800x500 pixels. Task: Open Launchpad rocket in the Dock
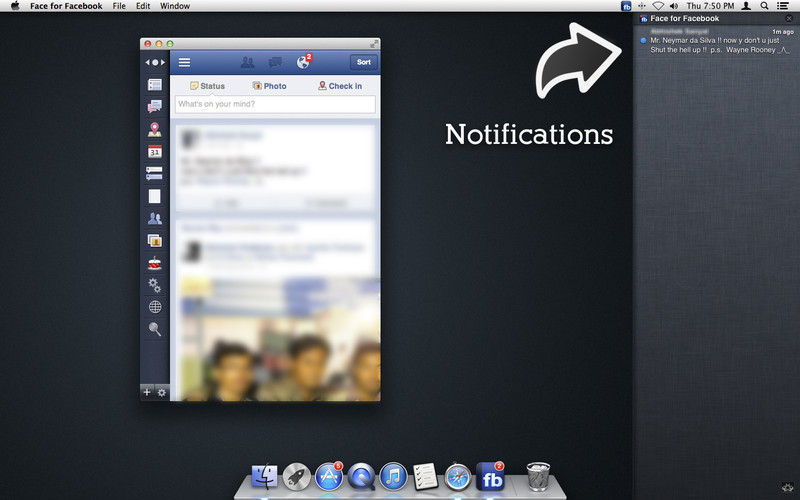[x=296, y=477]
